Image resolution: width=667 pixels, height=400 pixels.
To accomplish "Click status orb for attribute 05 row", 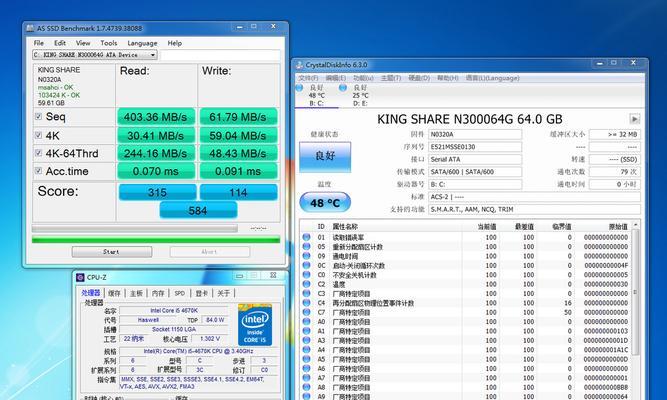I will (x=306, y=246).
